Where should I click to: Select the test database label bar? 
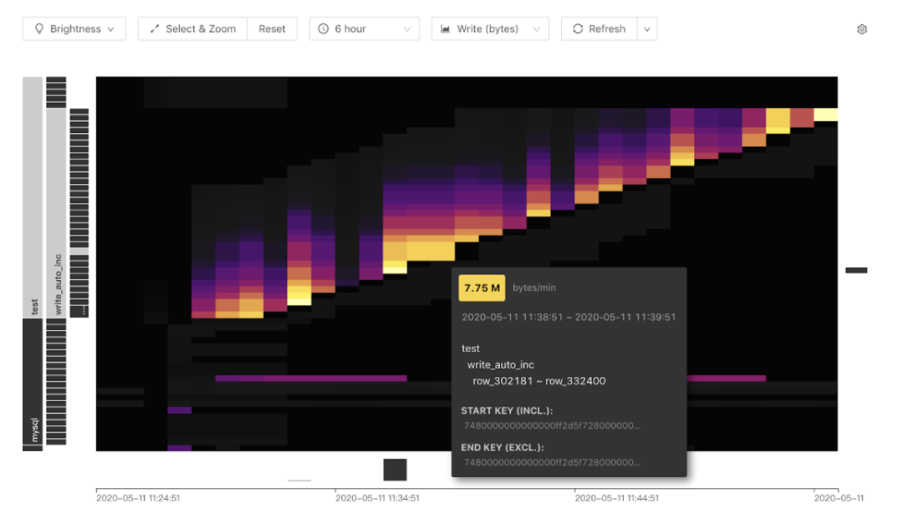pyautogui.click(x=33, y=197)
